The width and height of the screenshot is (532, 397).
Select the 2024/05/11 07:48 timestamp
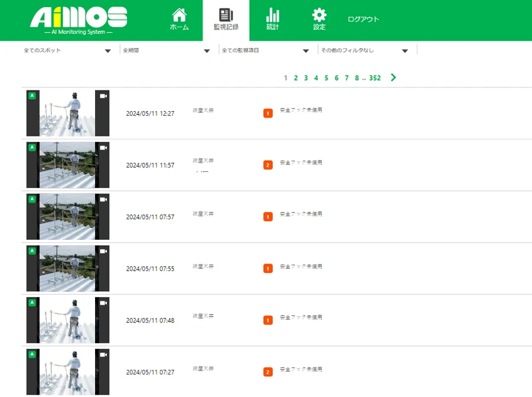[x=151, y=320]
